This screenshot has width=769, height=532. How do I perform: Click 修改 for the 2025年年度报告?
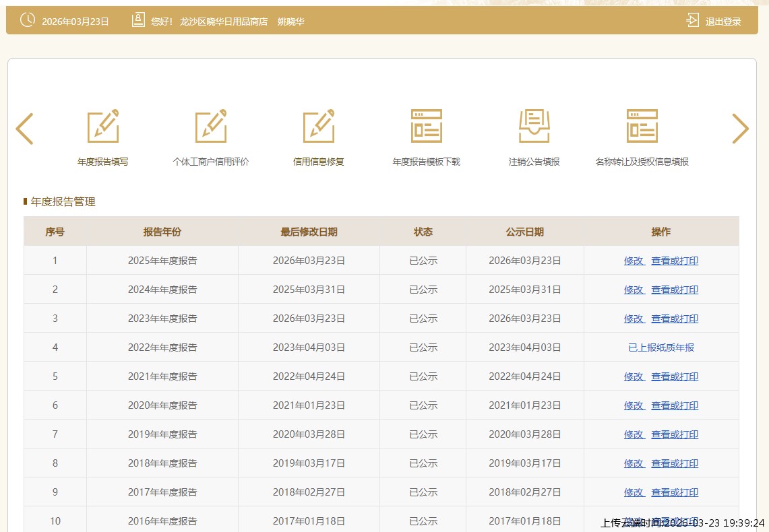point(634,261)
